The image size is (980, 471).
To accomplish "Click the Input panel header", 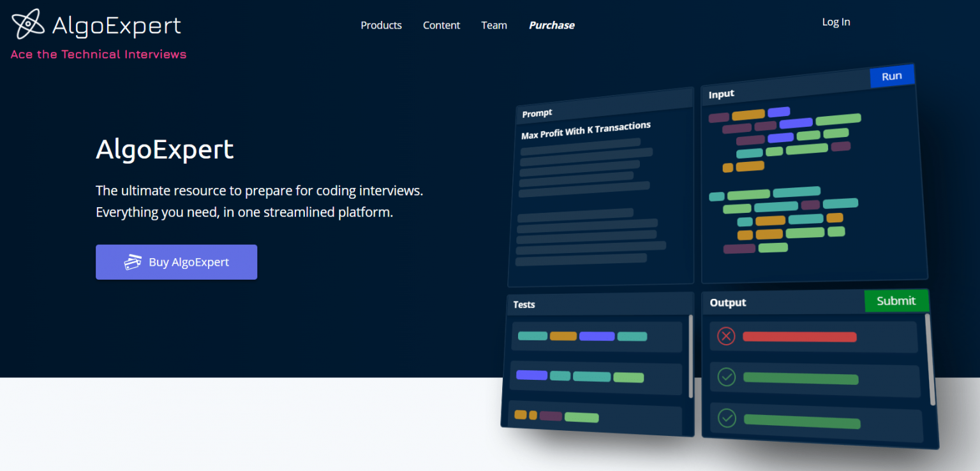I will 721,94.
